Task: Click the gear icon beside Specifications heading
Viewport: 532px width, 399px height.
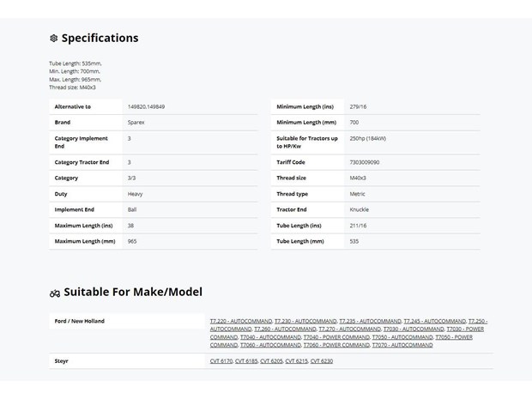Action: (53, 38)
